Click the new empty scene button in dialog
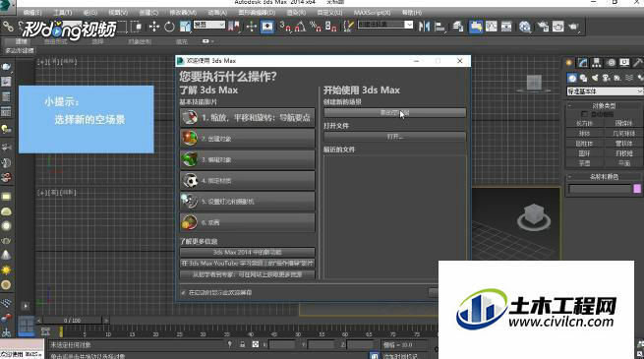 [394, 112]
